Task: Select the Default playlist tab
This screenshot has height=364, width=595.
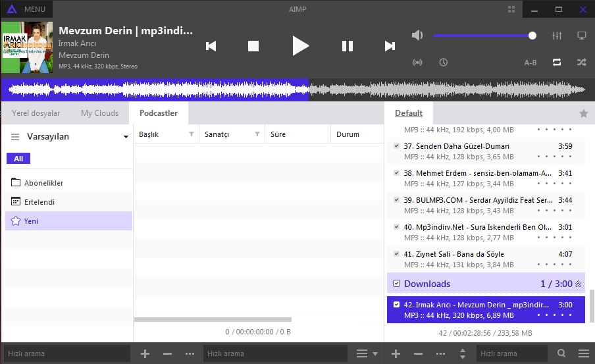Action: click(x=409, y=113)
